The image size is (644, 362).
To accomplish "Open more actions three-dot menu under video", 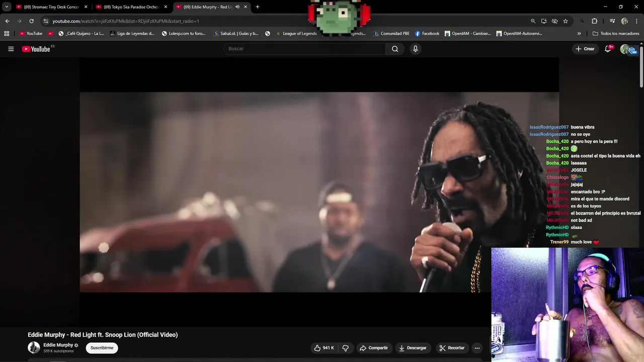I will (x=477, y=348).
